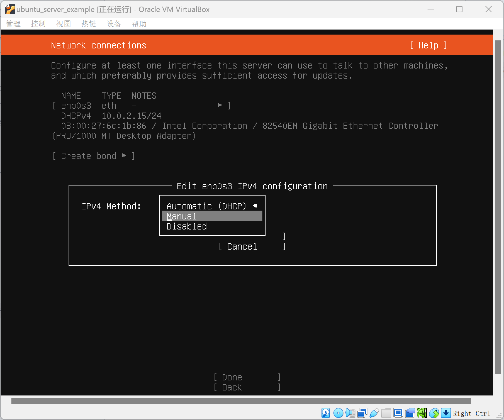Click the vertical scrollbar on right
The image size is (504, 420).
pos(498,207)
